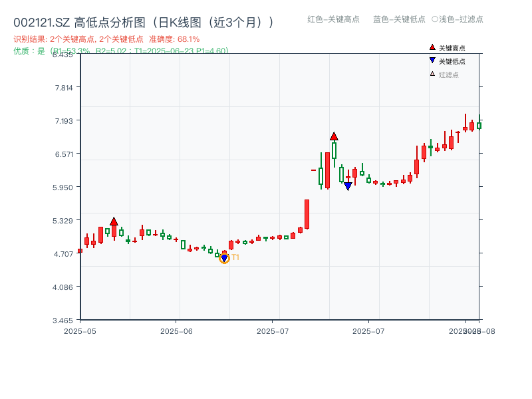Click the blue key-low triangle near 5.950
532x399 pixels.
(x=348, y=186)
